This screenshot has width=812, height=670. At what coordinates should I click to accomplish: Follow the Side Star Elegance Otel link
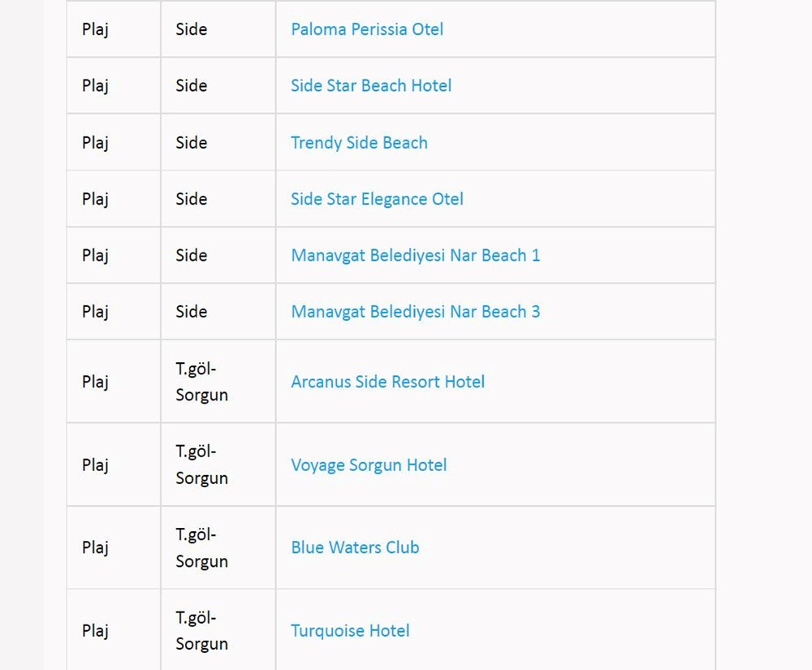pyautogui.click(x=377, y=199)
